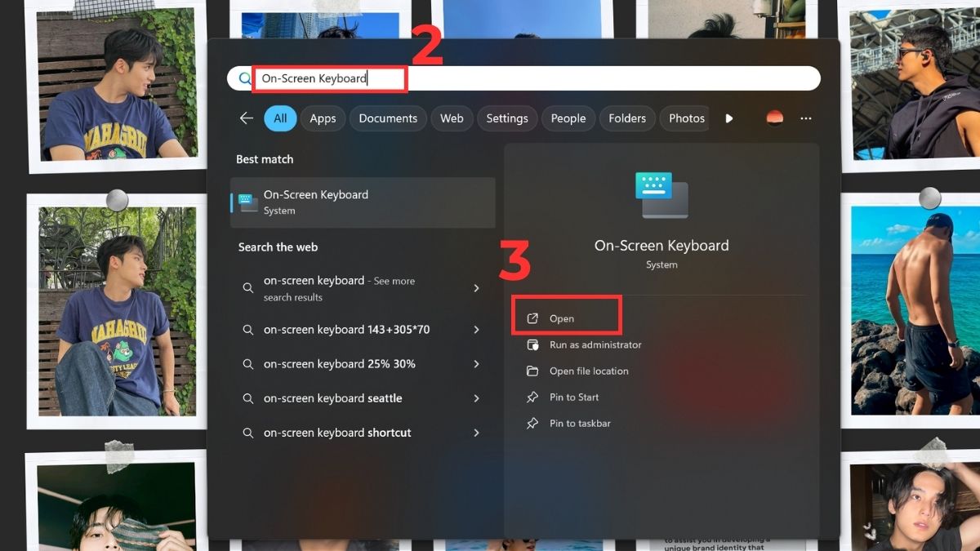Expand 'on-screen keyboard seattle' chevron

(x=476, y=398)
